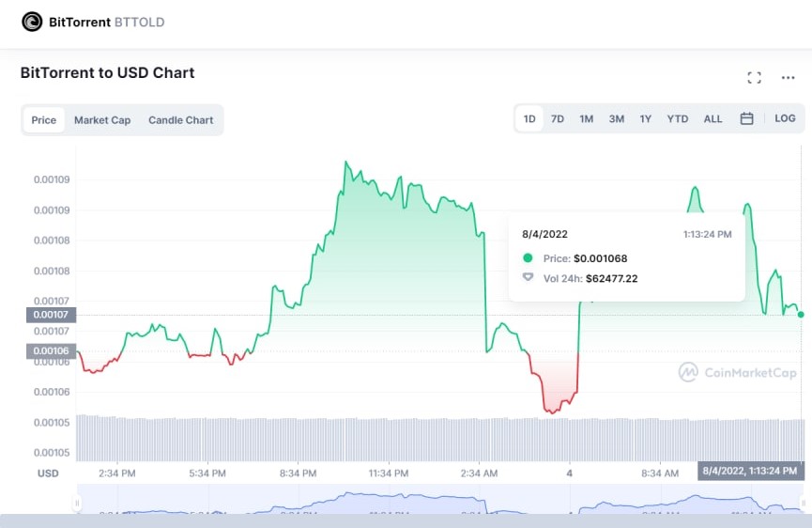Select the 1Y time range
The height and width of the screenshot is (528, 812).
click(x=645, y=118)
